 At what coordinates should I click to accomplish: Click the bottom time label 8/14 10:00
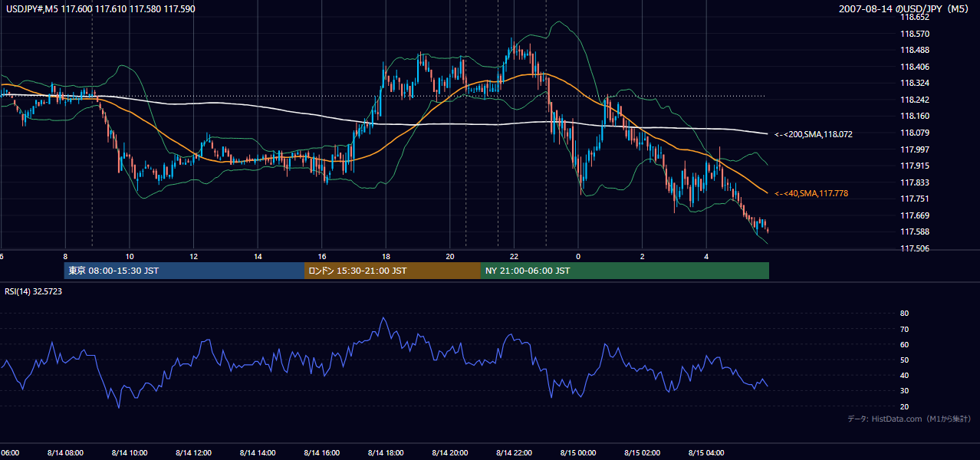(129, 453)
